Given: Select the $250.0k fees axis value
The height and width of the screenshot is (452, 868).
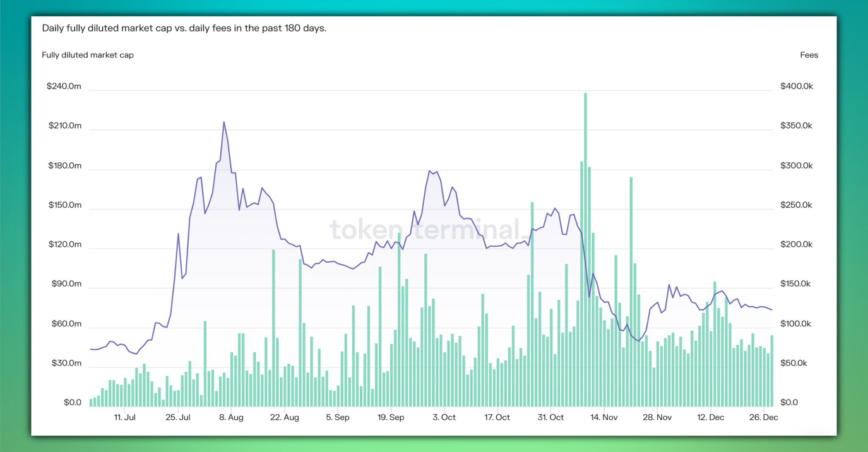Looking at the screenshot, I should 797,205.
